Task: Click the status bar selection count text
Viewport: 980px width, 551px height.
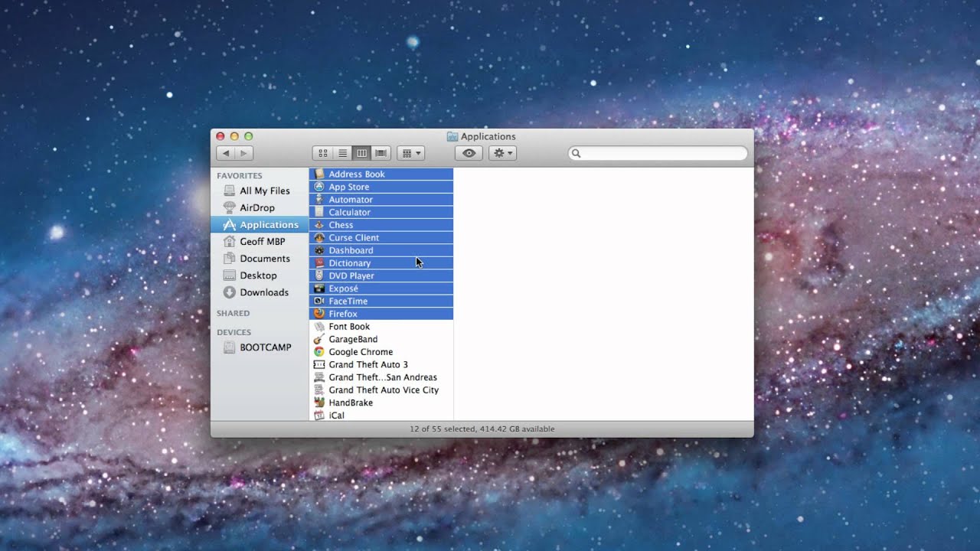Action: coord(482,429)
